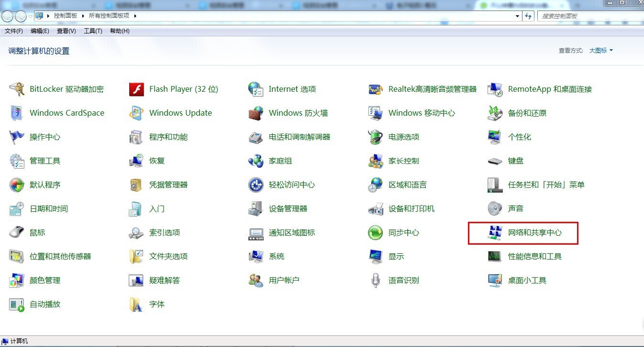Expand the 大图标 view mode dropdown
Screen dimensions: 644x347
601,50
